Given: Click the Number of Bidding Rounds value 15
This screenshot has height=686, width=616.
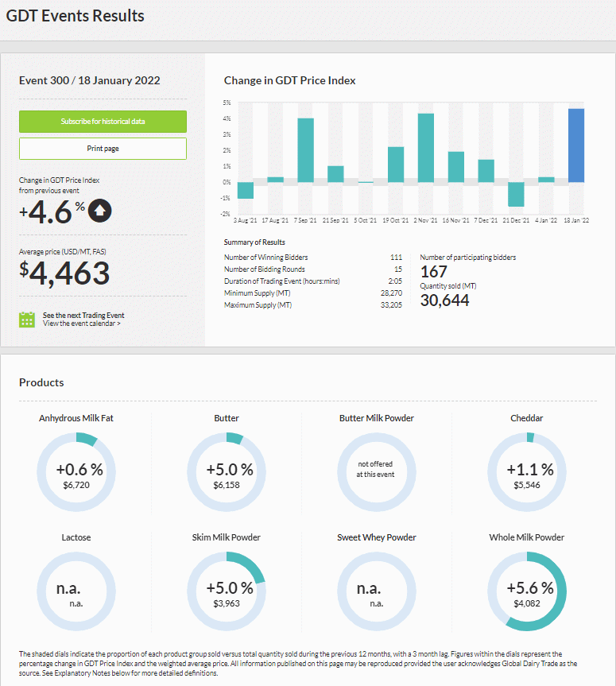Looking at the screenshot, I should click(x=398, y=269).
